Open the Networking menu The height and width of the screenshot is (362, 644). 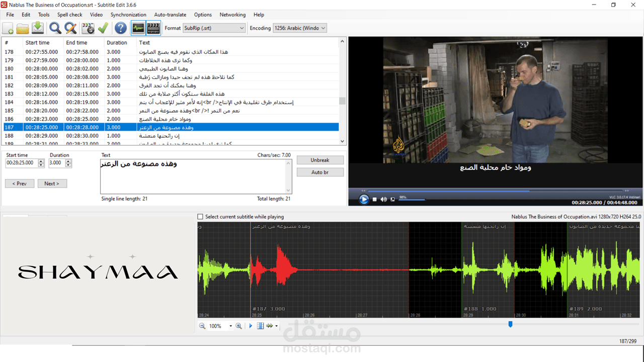[232, 15]
